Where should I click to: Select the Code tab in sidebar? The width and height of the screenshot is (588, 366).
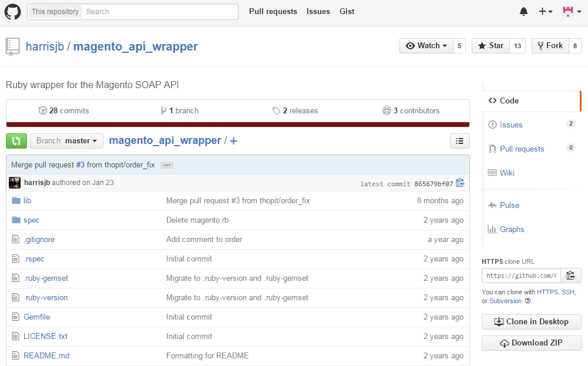pyautogui.click(x=531, y=100)
